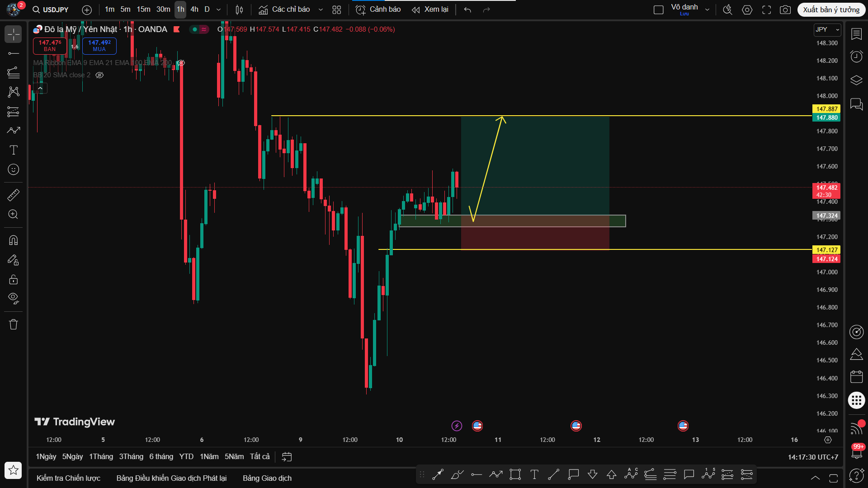Image resolution: width=868 pixels, height=488 pixels.
Task: Select the crosshair cursor tool
Action: [14, 34]
